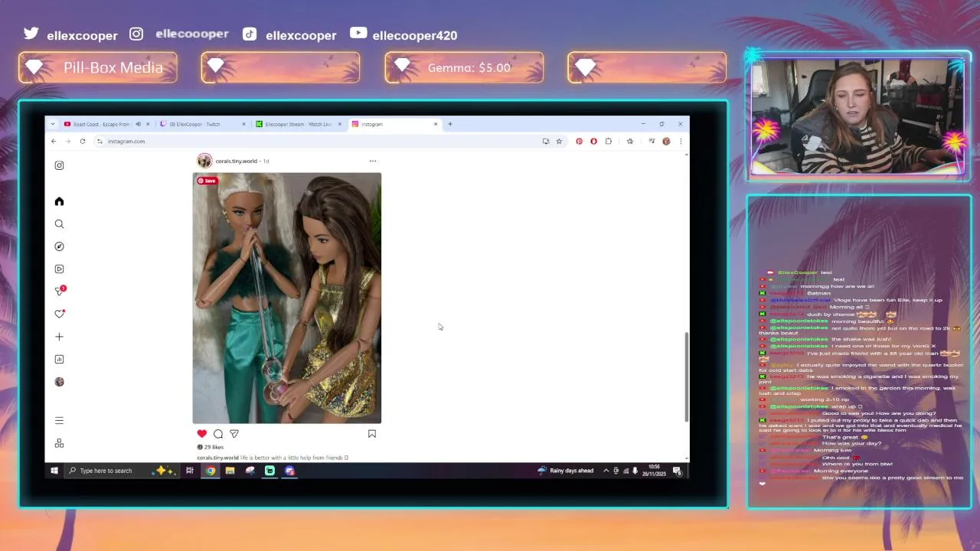980x551 pixels.
Task: Open the Barbie dolls post image
Action: point(287,298)
